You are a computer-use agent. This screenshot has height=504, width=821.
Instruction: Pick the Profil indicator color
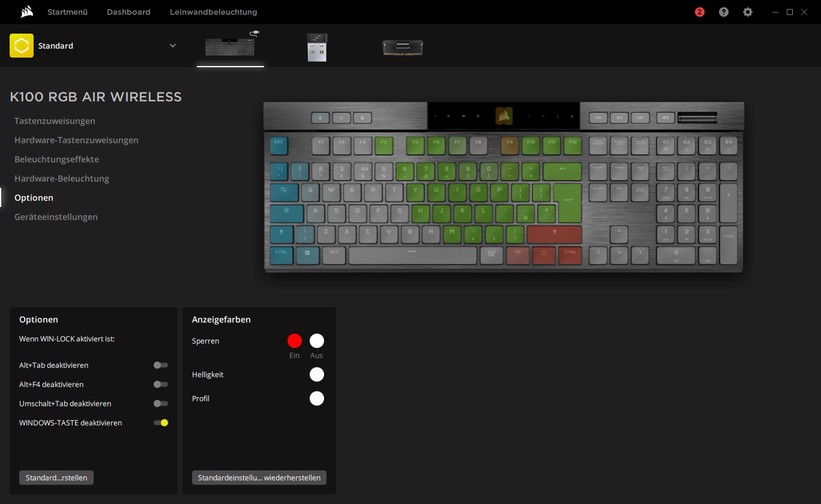[317, 398]
